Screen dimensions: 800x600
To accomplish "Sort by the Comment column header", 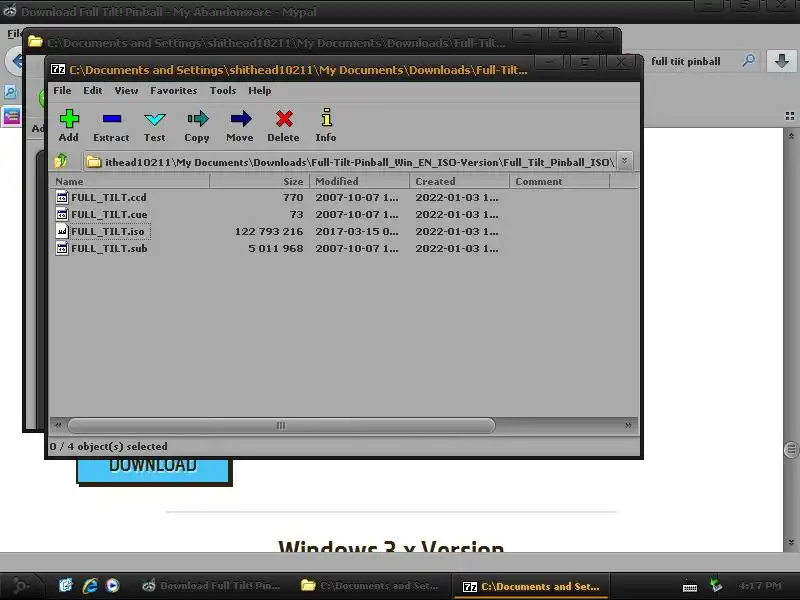I will 559,181.
